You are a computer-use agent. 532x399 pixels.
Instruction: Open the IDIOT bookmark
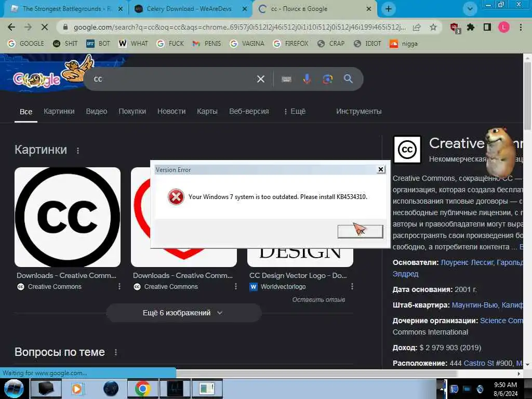tap(367, 44)
